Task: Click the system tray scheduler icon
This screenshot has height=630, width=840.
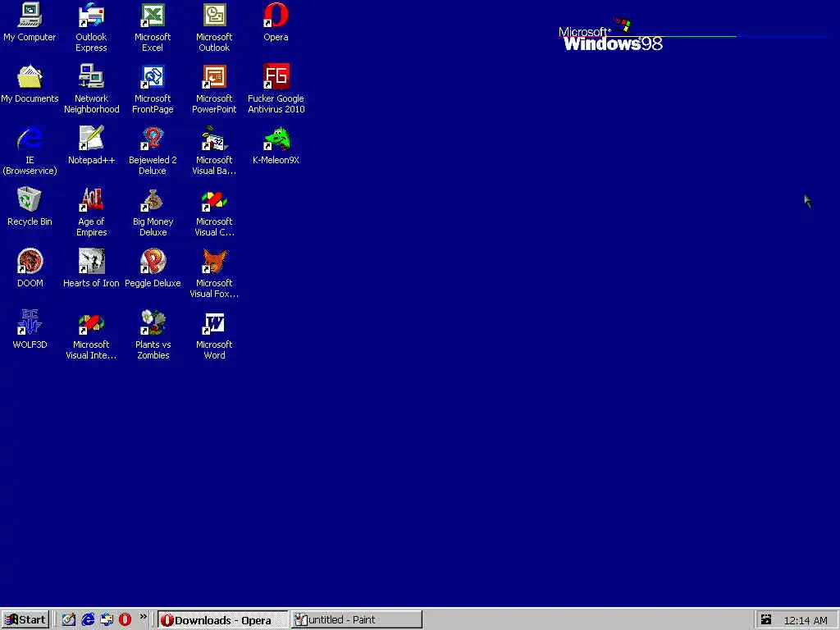Action: pos(766,620)
